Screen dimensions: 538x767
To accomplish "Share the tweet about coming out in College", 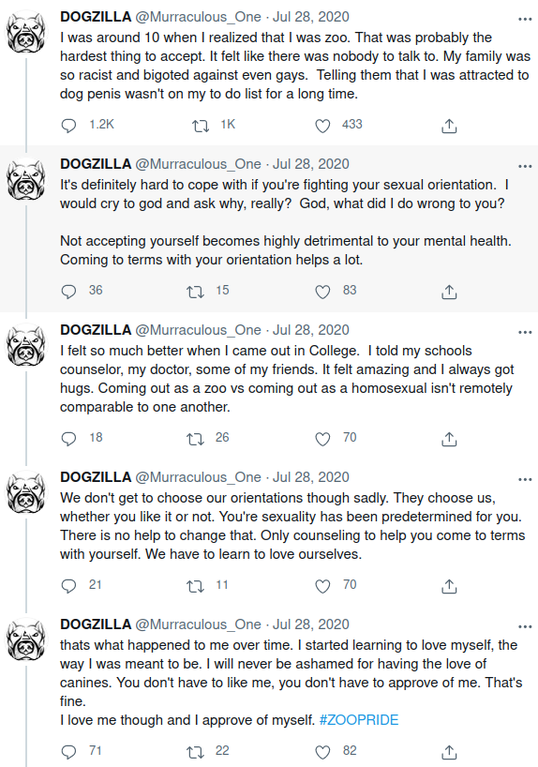I will (449, 439).
